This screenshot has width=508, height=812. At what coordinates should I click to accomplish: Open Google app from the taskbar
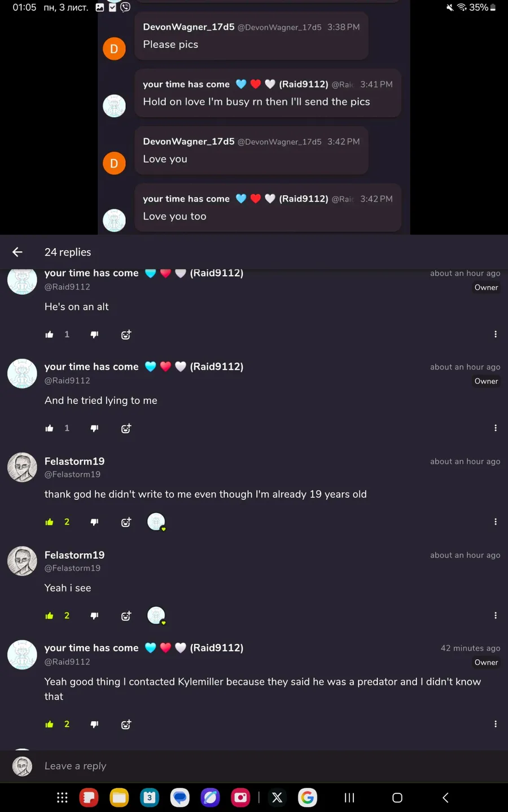308,797
